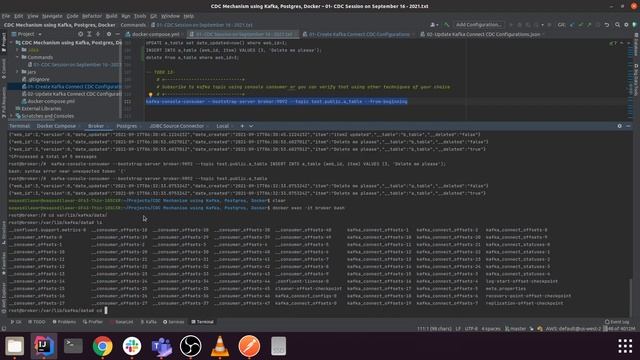Screen dimensions: 640x360
Task: Collapse the CDC Mechanism project root node
Action: (x=12, y=42)
